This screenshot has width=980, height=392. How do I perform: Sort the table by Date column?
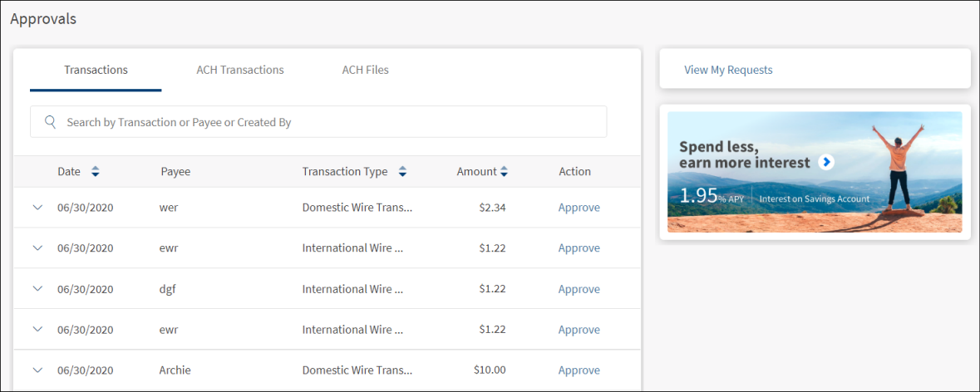click(x=95, y=172)
